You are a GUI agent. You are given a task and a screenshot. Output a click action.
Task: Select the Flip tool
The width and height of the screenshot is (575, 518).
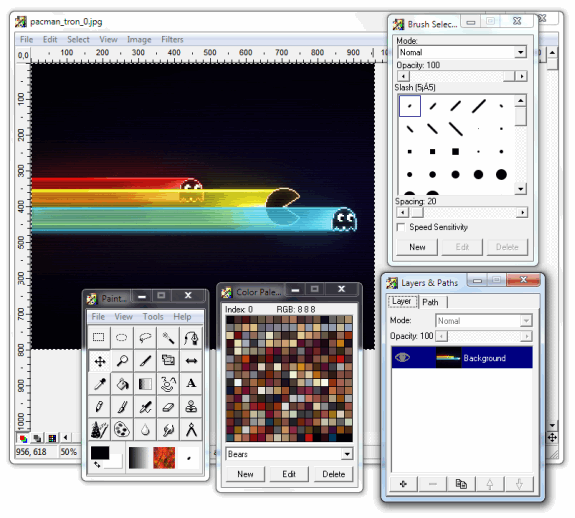(x=191, y=361)
